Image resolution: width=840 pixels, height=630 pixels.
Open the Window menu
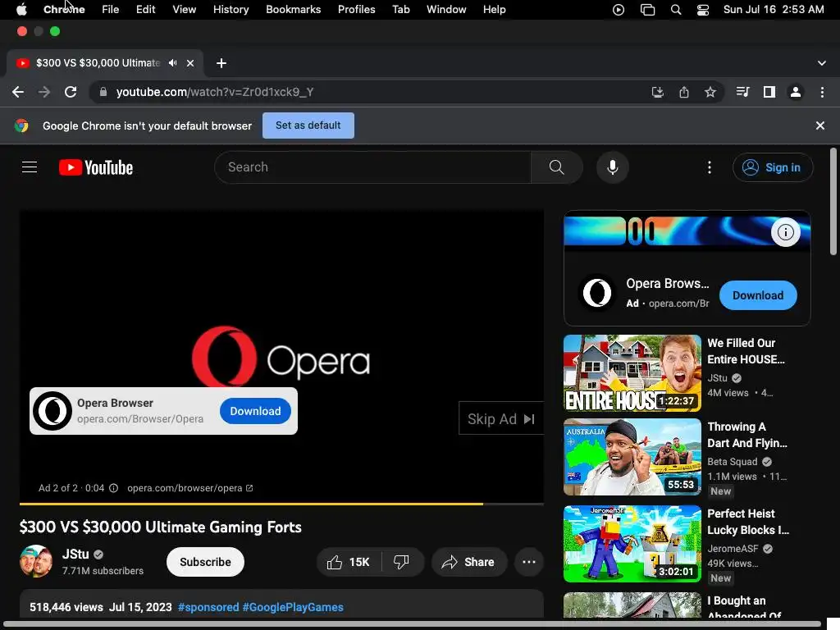coord(446,10)
